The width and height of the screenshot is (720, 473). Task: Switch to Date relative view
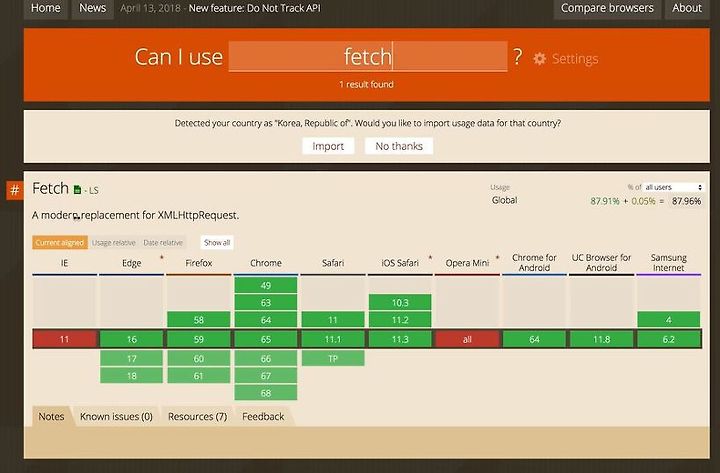click(163, 242)
